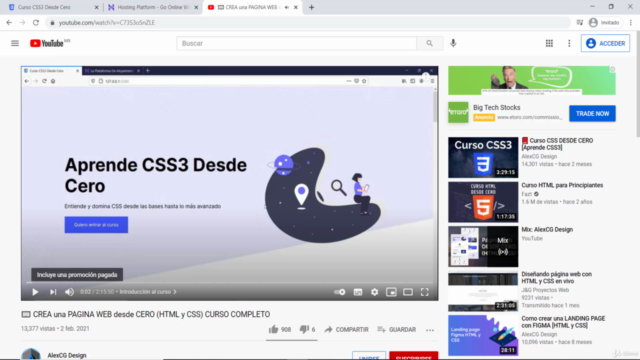Click the eToro logo in ad
Screen dimensions: 640x360
tap(458, 112)
